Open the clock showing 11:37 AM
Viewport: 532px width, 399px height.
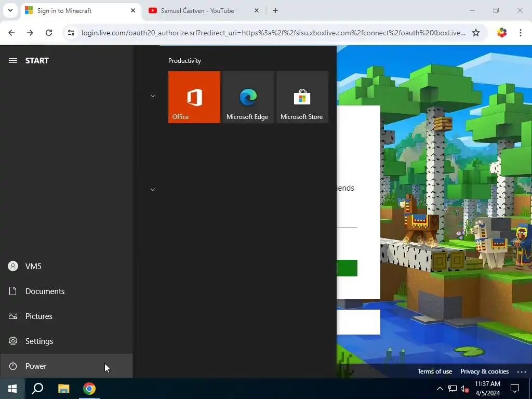pyautogui.click(x=487, y=389)
